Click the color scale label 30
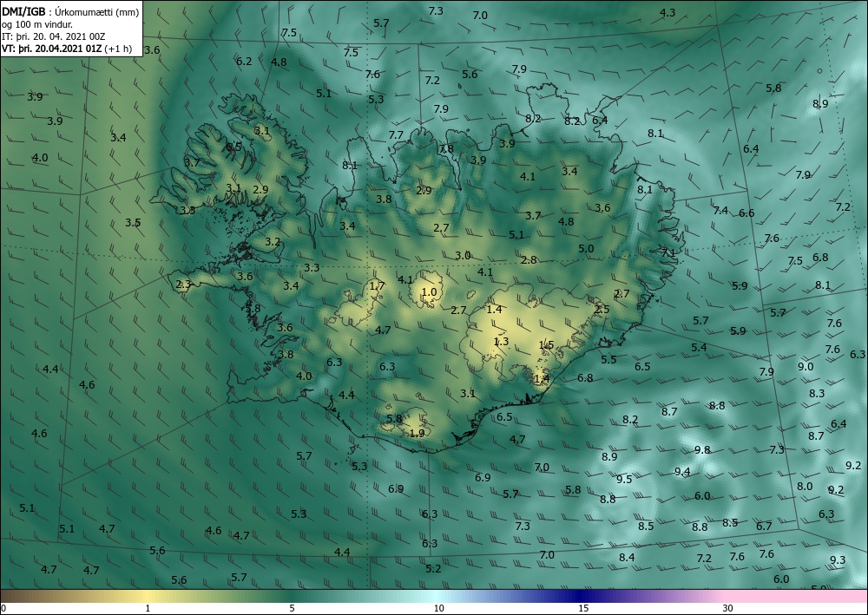 727,608
